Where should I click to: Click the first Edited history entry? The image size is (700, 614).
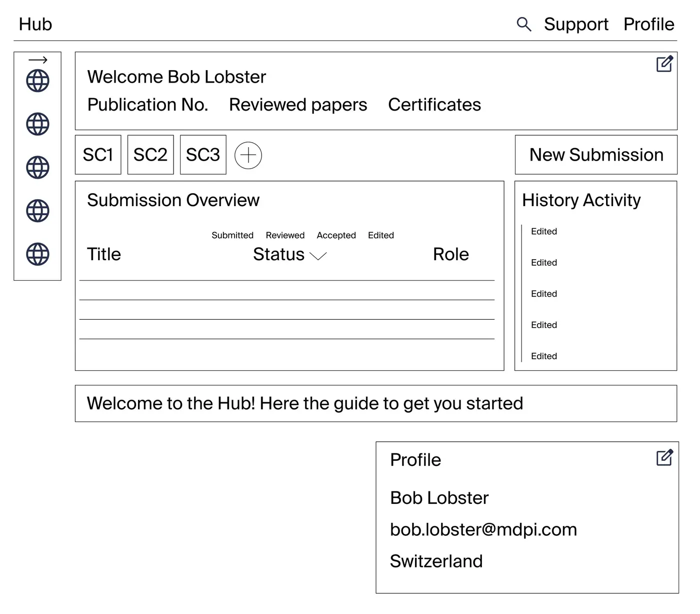[x=544, y=231]
